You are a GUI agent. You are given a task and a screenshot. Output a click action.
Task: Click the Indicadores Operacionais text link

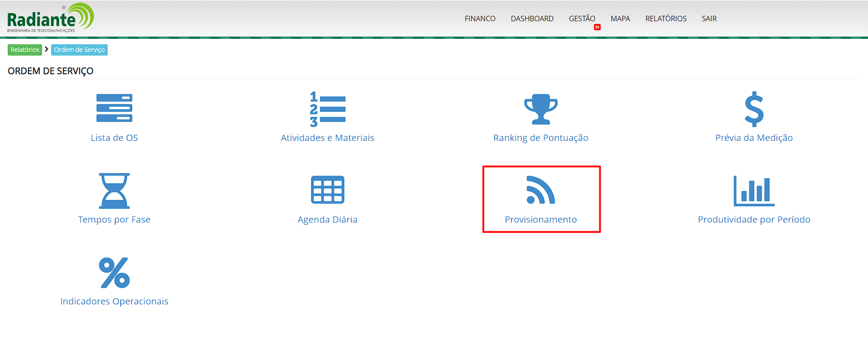[x=114, y=301]
